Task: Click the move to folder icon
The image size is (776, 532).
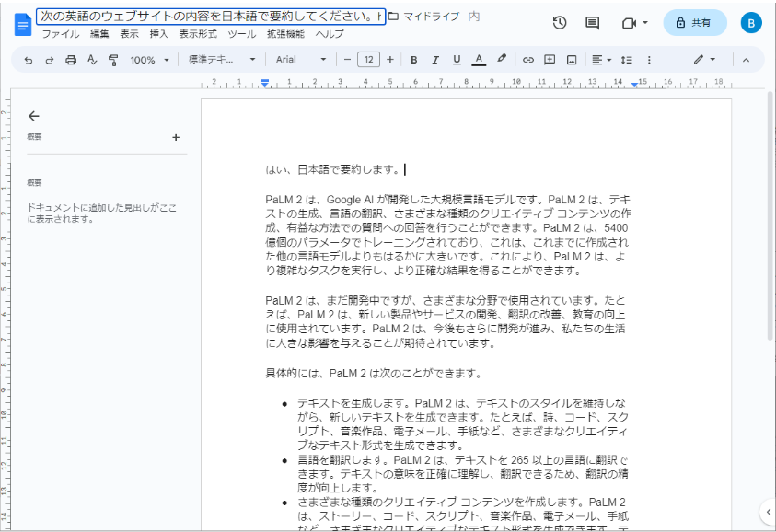Action: (x=393, y=16)
